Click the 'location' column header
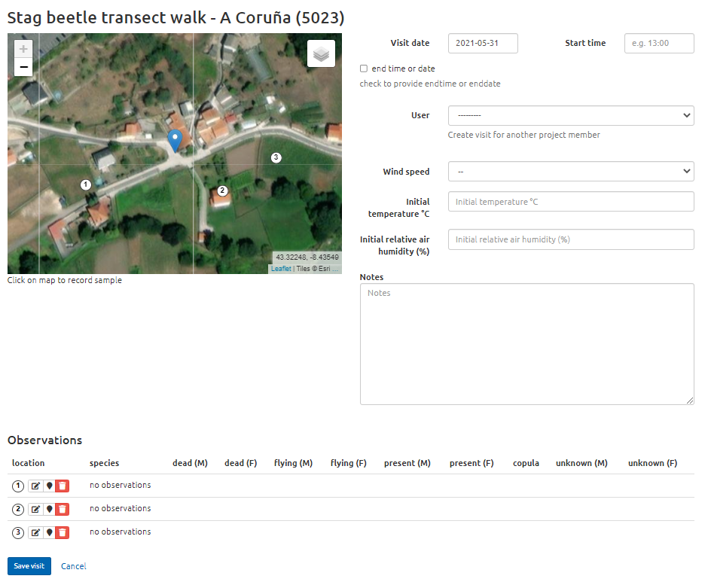This screenshot has height=588, width=708. [28, 463]
